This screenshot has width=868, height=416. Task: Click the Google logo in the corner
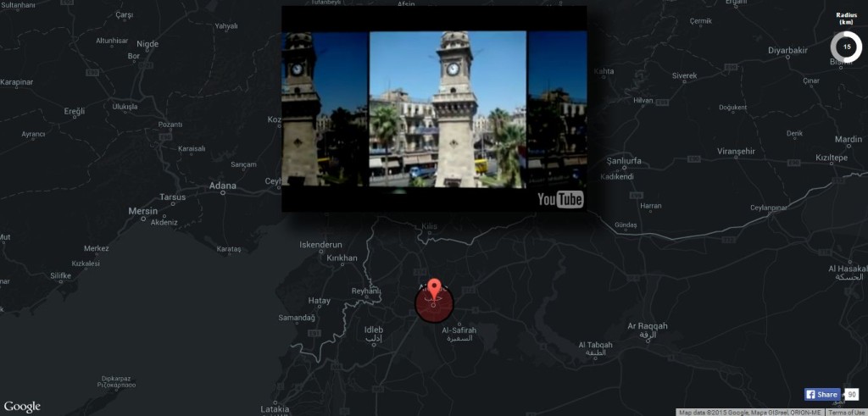point(21,407)
